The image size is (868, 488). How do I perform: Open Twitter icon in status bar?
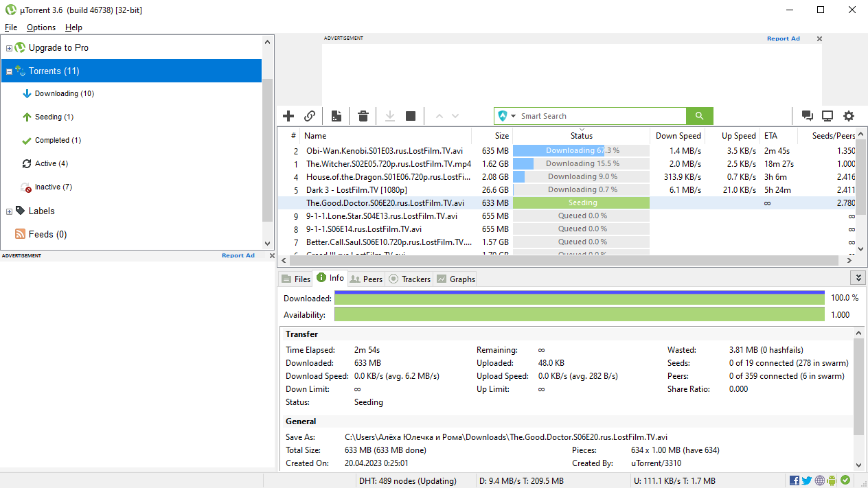(807, 480)
